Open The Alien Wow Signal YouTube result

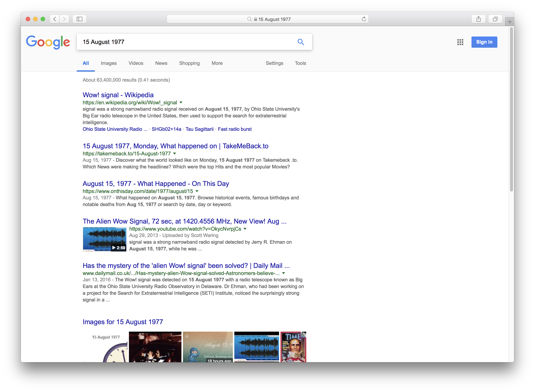coord(185,221)
